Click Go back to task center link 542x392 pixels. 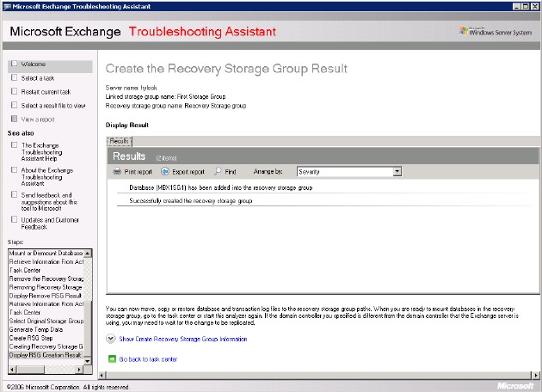148,359
